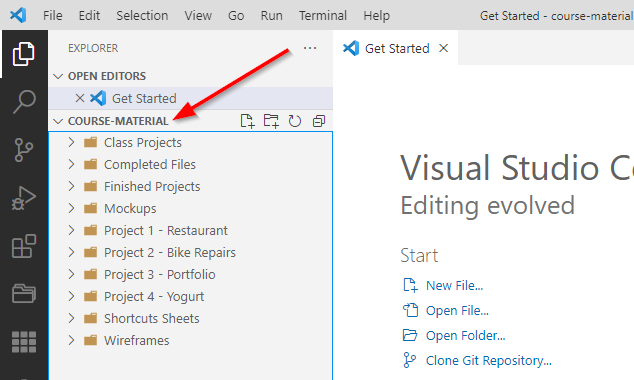Open the View menu
Image resolution: width=634 pixels, height=380 pixels.
(x=198, y=15)
